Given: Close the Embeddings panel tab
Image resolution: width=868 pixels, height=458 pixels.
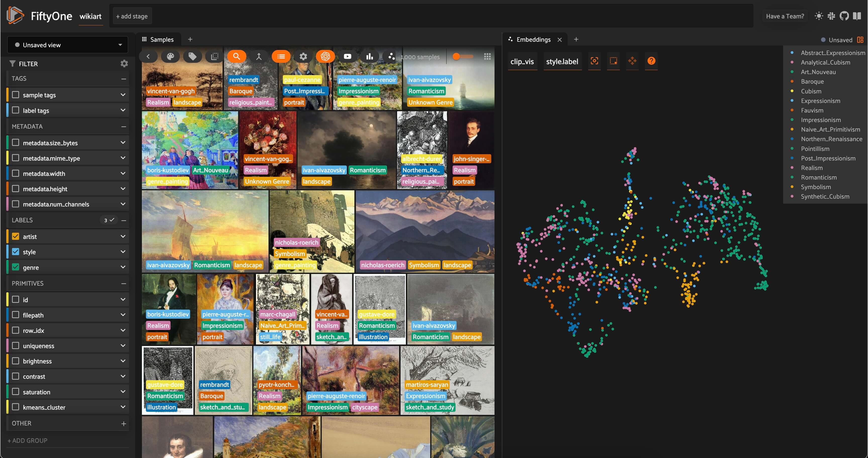Looking at the screenshot, I should click(560, 40).
